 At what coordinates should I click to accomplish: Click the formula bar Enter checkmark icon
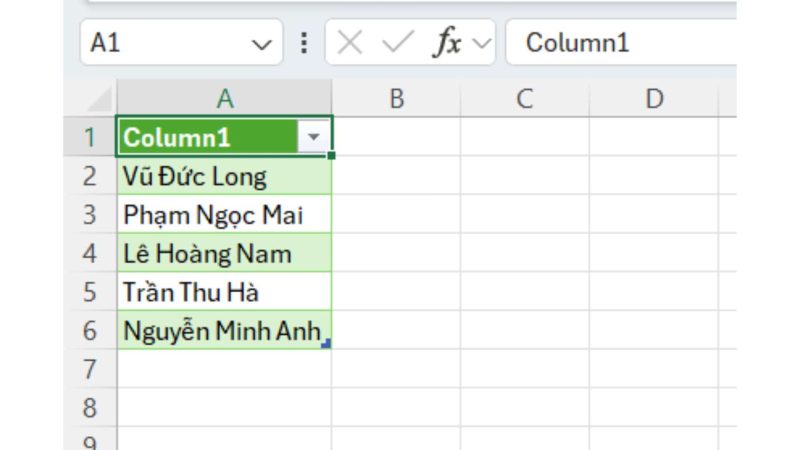(398, 42)
